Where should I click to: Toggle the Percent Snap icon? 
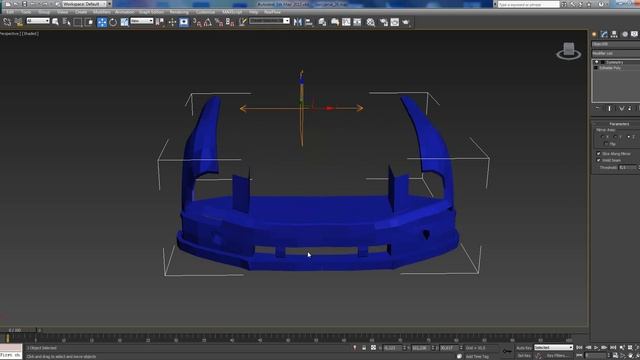[x=219, y=22]
